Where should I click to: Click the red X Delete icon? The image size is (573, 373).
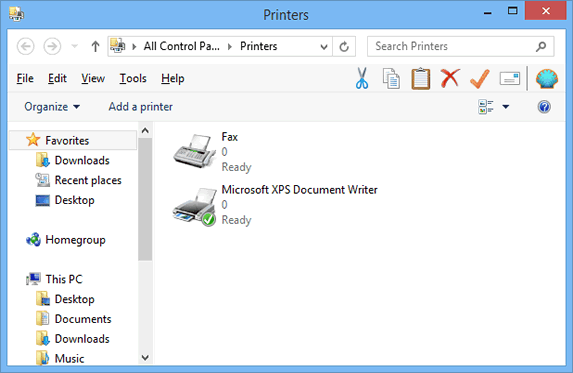[450, 78]
